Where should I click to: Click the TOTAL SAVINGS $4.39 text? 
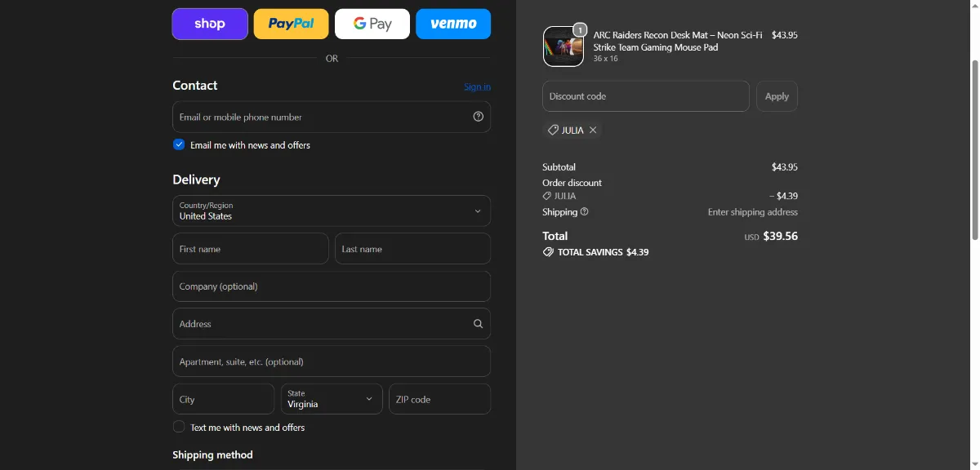[x=603, y=253]
